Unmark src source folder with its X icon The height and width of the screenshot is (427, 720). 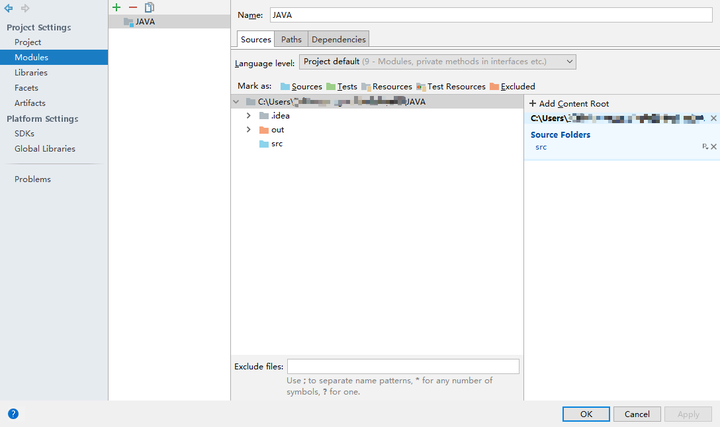[x=714, y=146]
